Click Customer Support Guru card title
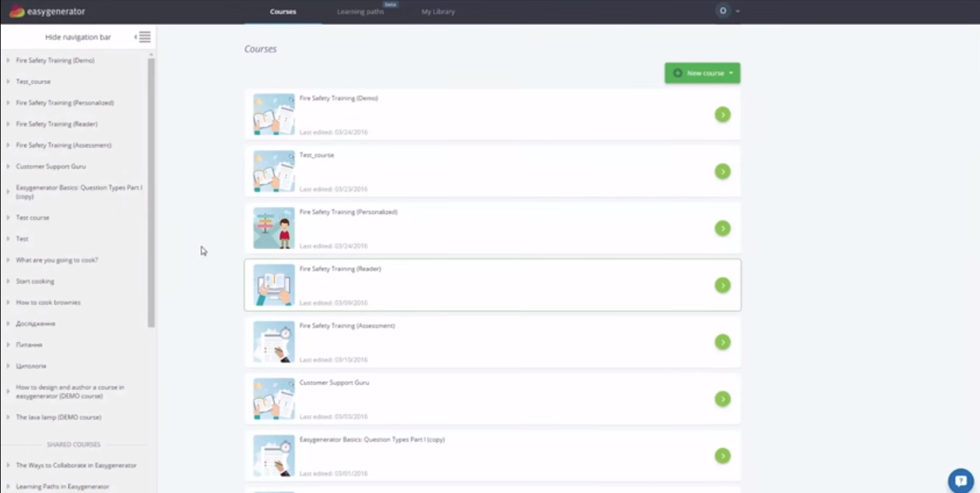The width and height of the screenshot is (980, 493). (334, 383)
